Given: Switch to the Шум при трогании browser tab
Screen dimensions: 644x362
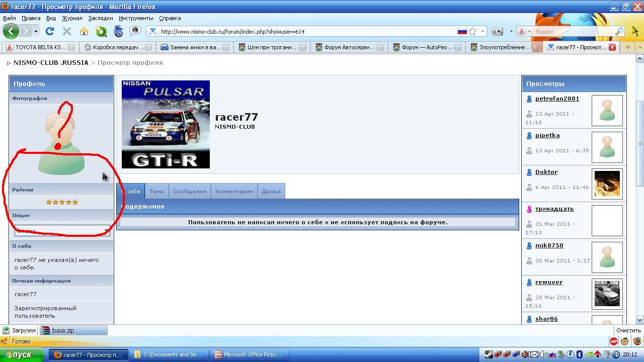Looking at the screenshot, I should 271,47.
